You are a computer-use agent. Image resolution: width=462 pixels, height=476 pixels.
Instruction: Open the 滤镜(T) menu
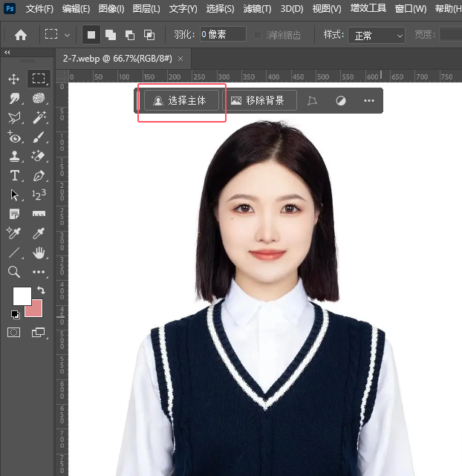click(257, 9)
